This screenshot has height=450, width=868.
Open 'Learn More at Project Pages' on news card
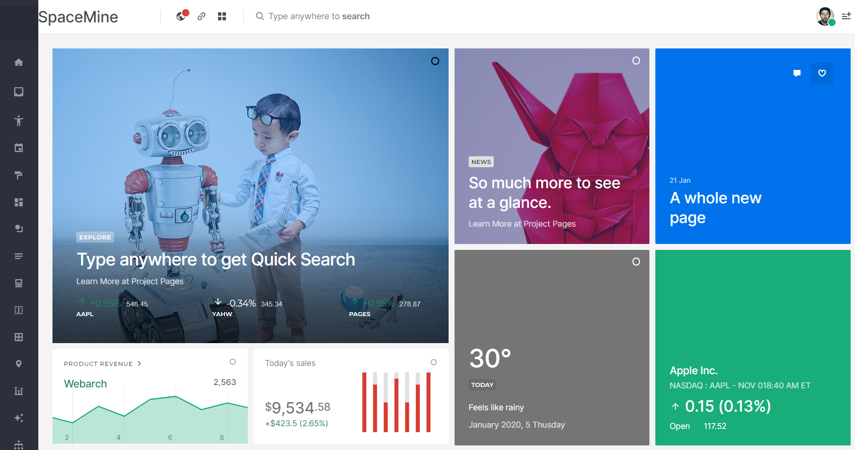pos(522,224)
